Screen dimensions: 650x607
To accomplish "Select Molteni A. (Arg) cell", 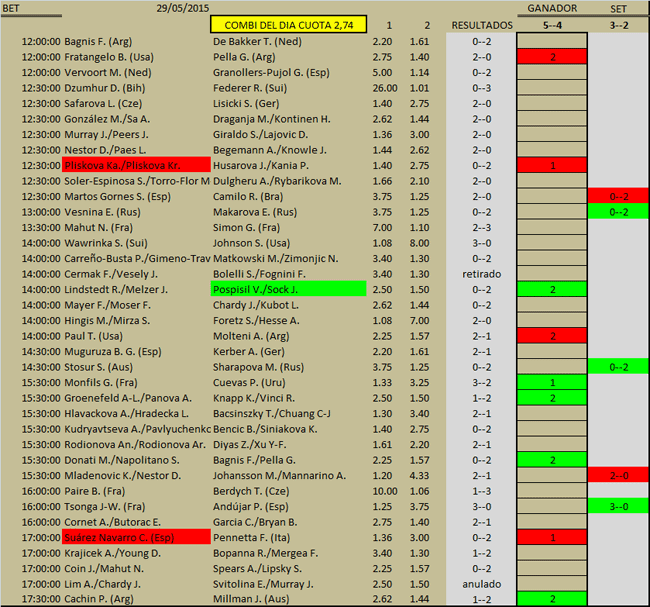I will pyautogui.click(x=251, y=336).
